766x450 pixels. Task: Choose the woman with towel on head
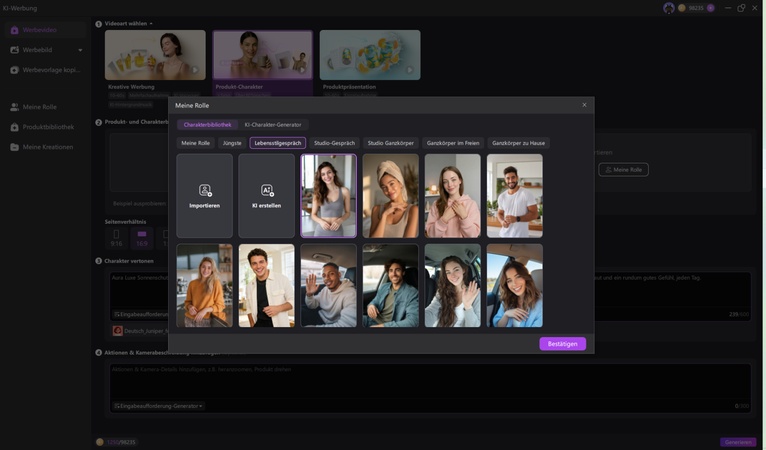click(390, 195)
